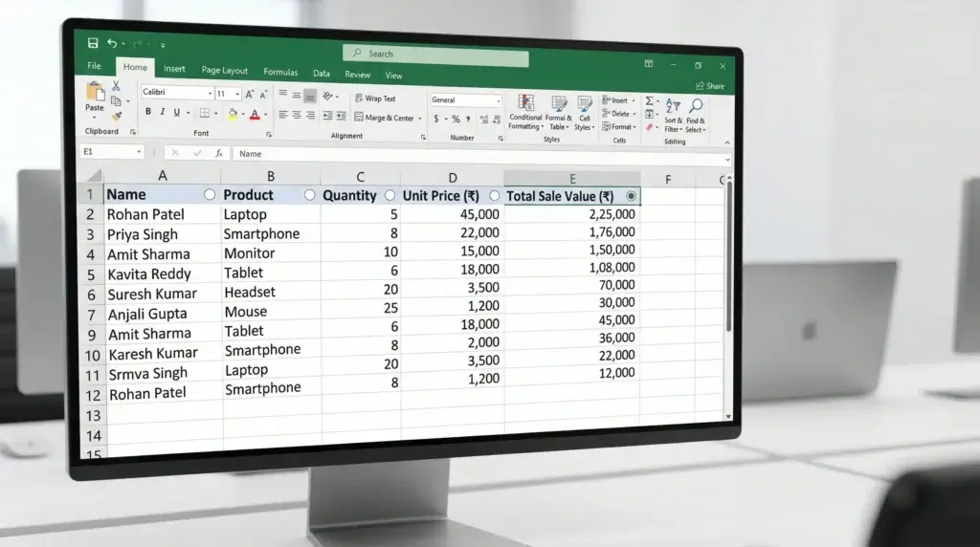Open the File tab
The height and width of the screenshot is (547, 980).
[95, 66]
